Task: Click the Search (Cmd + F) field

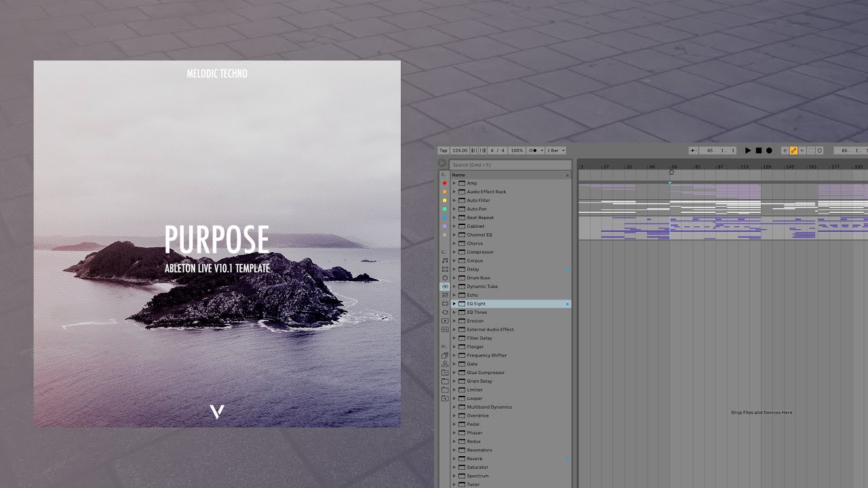Action: tap(511, 165)
